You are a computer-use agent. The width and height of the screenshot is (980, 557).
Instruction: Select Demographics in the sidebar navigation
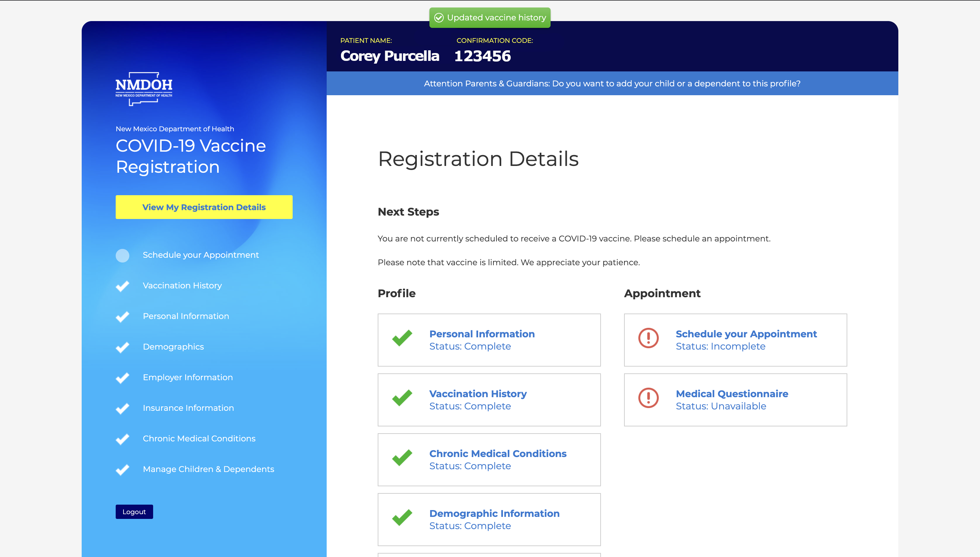click(173, 347)
